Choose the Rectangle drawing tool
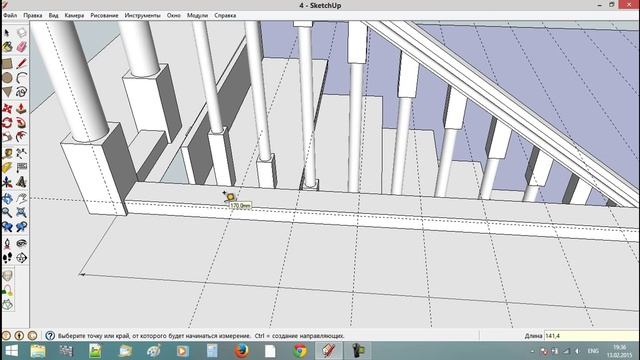The image size is (640, 360). (7, 63)
